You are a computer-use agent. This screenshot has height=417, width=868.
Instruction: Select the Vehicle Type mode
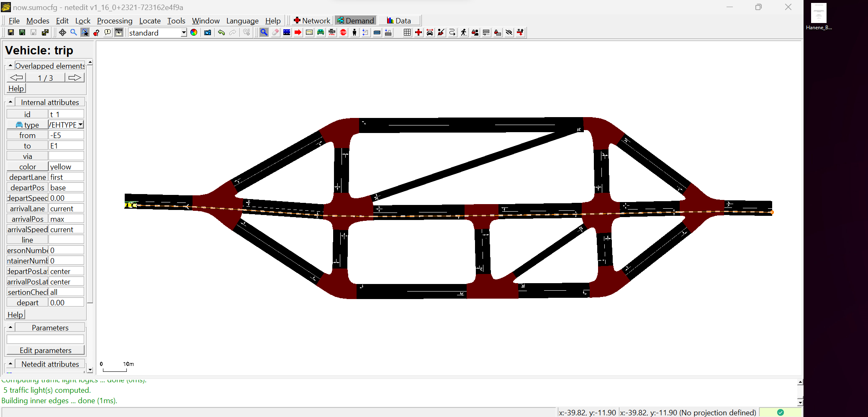[x=332, y=32]
